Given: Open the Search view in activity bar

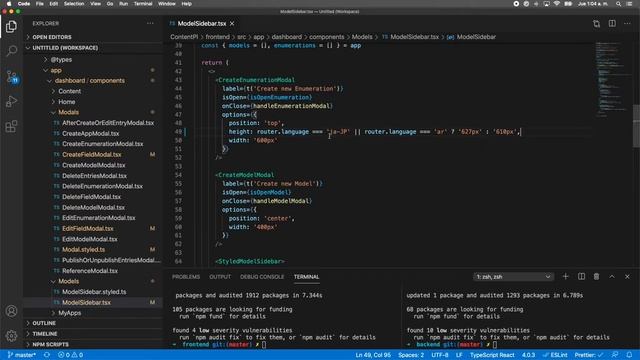Looking at the screenshot, I should (x=11, y=51).
